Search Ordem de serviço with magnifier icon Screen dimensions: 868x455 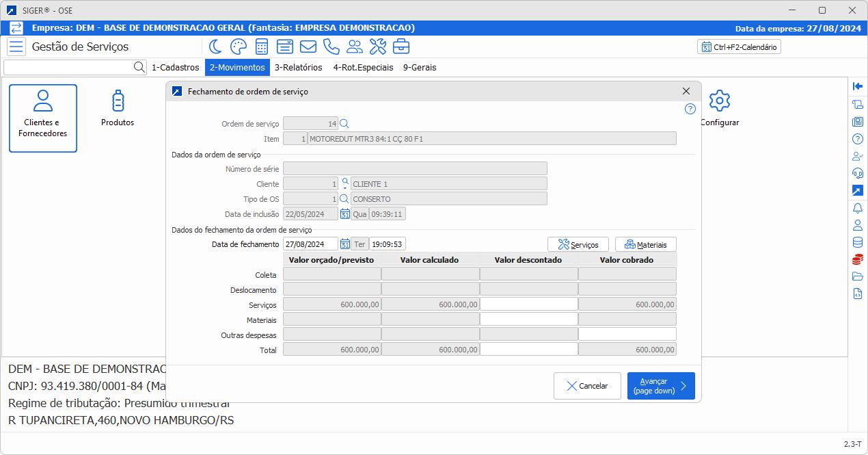click(344, 123)
